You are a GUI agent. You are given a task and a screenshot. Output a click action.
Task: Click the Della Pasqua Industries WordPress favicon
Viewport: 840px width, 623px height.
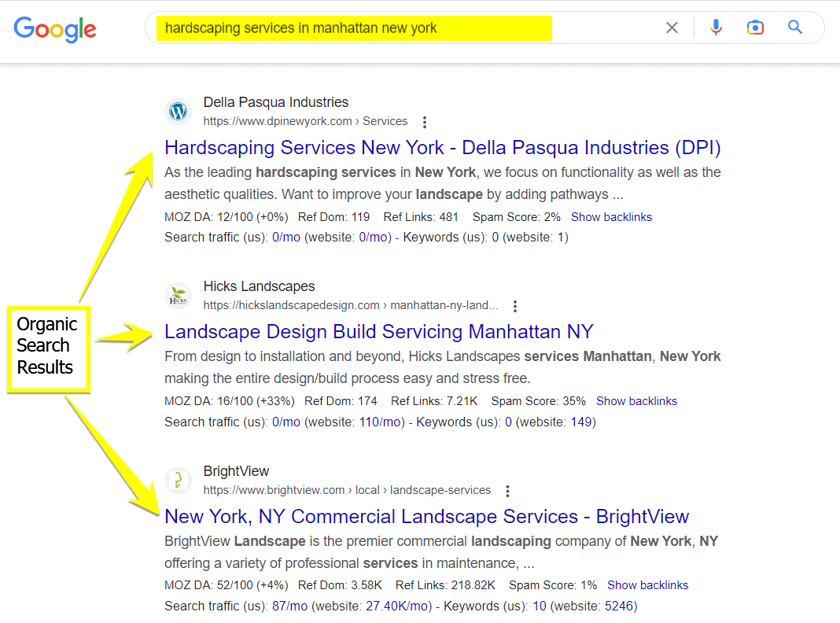tap(178, 112)
